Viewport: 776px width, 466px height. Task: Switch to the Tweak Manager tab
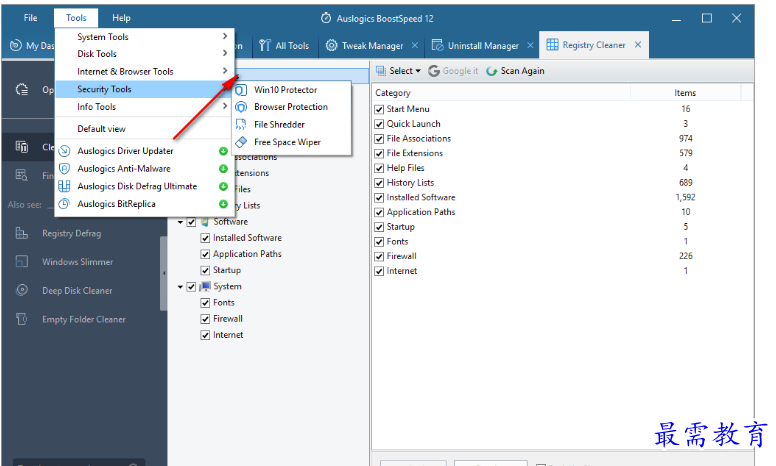[x=372, y=46]
